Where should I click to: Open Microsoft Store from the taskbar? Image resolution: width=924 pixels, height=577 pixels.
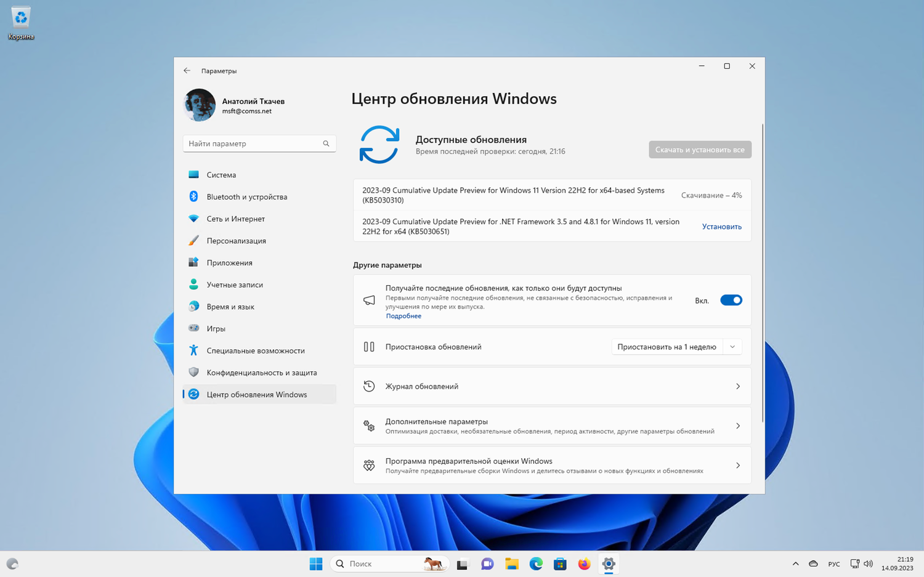click(560, 564)
